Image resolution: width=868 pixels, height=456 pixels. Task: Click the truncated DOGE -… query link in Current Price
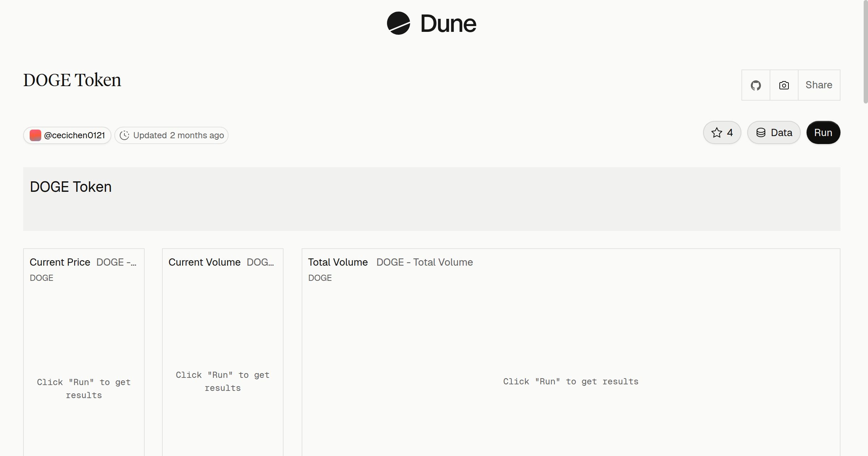[116, 262]
